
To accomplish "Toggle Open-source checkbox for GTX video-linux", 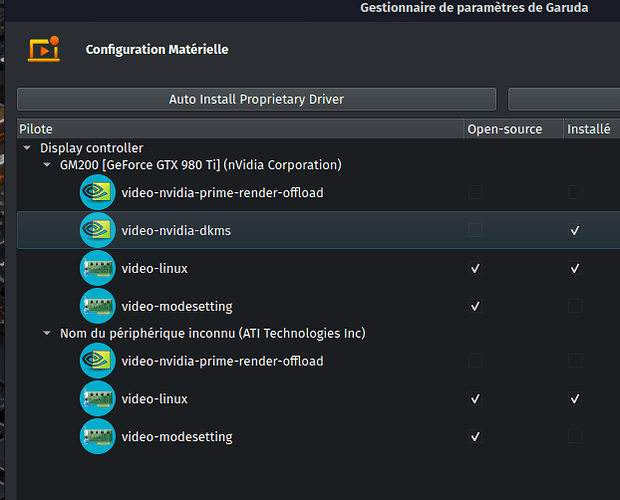I will click(475, 268).
